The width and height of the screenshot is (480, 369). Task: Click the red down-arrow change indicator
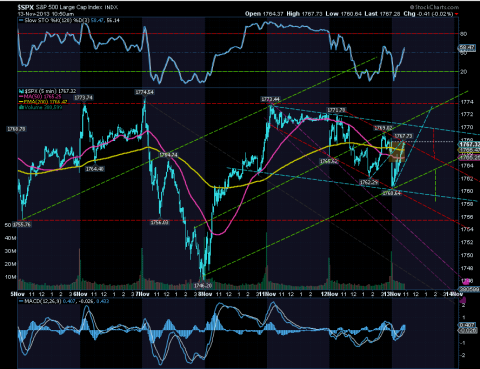click(x=456, y=14)
